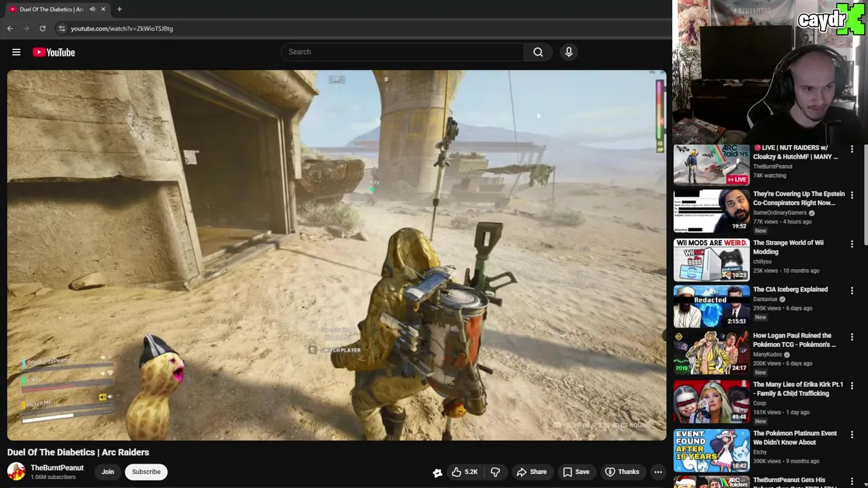Image resolution: width=868 pixels, height=488 pixels.
Task: Open options for Wii Modding video
Action: (852, 243)
